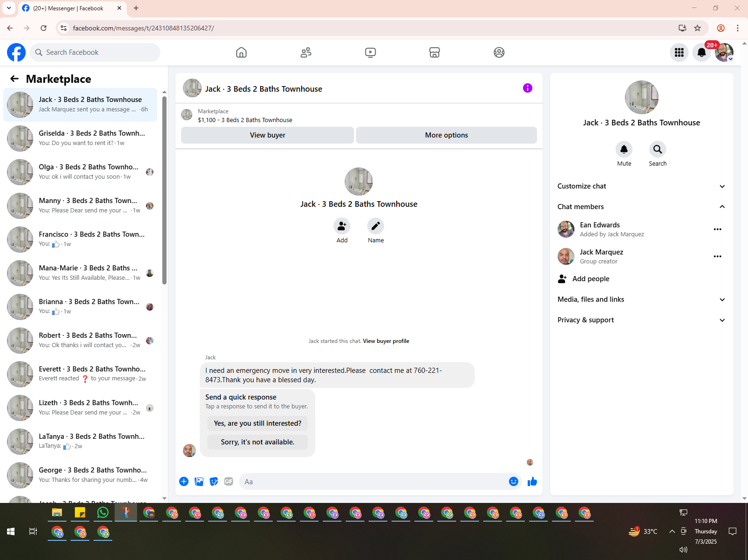View site information icon in address bar
748x560 pixels.
click(x=64, y=28)
